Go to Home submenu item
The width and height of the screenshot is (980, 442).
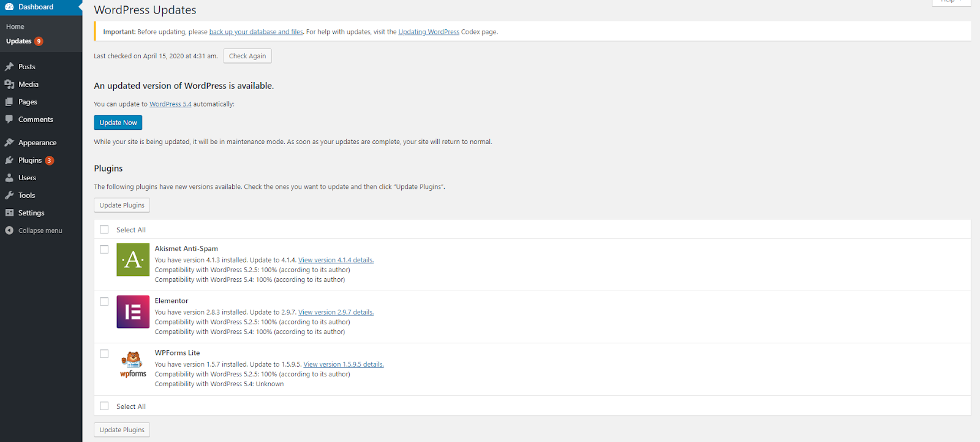pos(15,27)
